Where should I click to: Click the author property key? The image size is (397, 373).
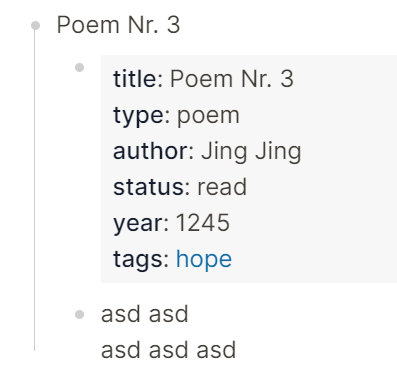click(x=150, y=151)
